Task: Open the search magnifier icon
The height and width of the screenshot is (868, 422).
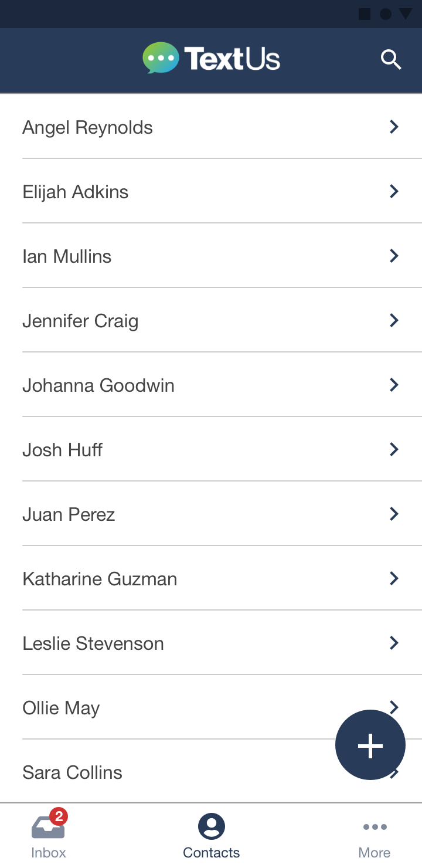Action: (x=391, y=60)
